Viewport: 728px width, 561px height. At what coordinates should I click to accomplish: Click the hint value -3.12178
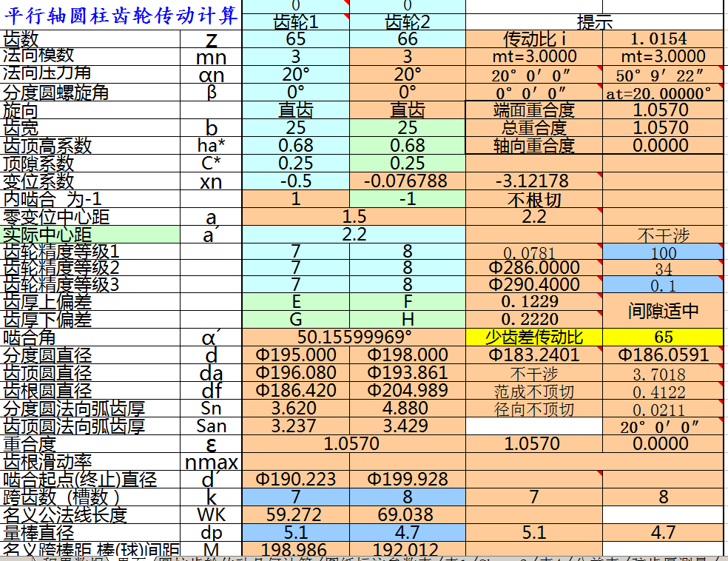(x=534, y=181)
